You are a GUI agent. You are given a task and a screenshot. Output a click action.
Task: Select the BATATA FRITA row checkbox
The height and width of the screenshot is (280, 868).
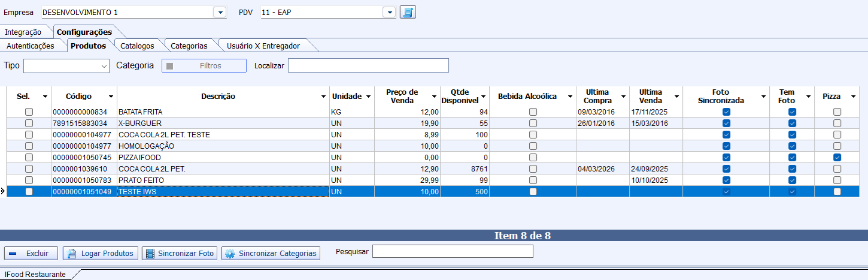coord(29,112)
